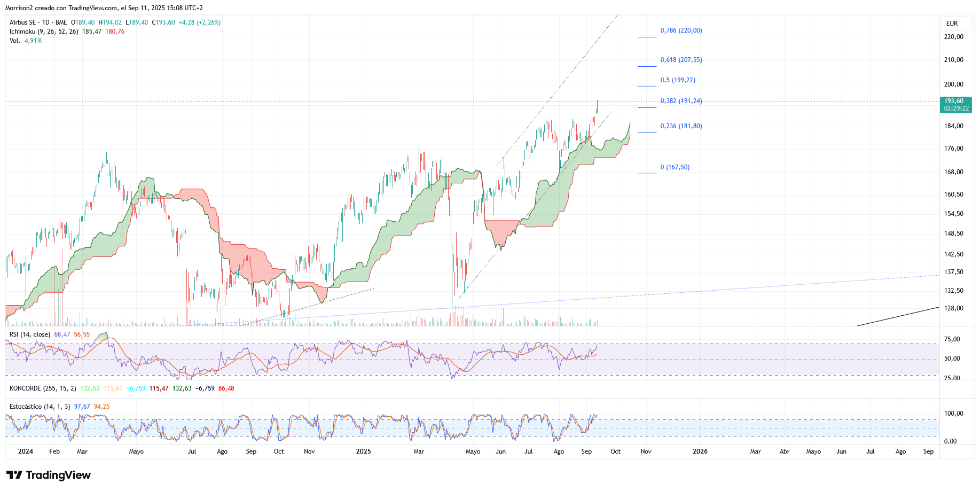
Task: Click the stochastic value 94,25
Action: pyautogui.click(x=102, y=407)
